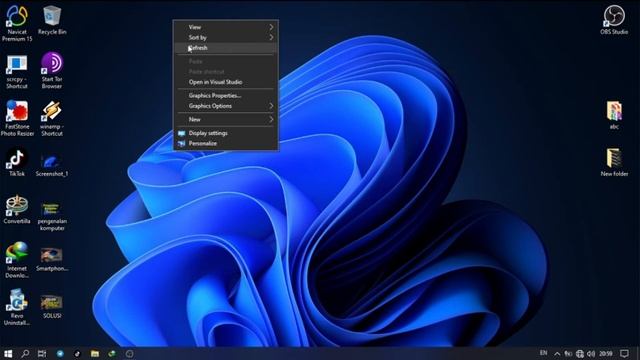Select the Convertilla desktop icon
The image size is (640, 360).
tap(17, 210)
